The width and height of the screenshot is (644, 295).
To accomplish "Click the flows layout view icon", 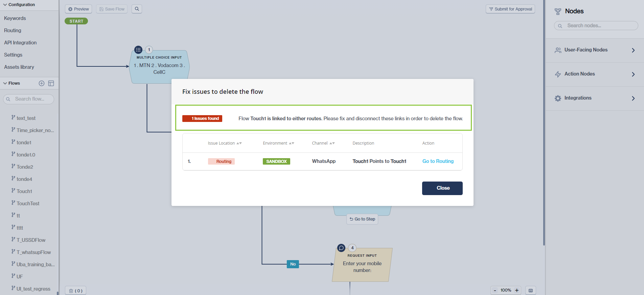I will coord(51,83).
